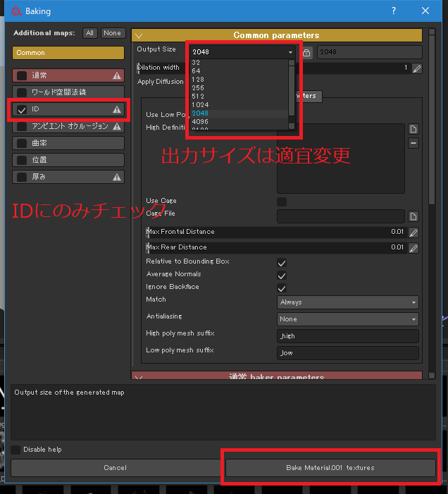Click the pencil edit icon for Dilation width
The height and width of the screenshot is (494, 448).
coord(417,68)
